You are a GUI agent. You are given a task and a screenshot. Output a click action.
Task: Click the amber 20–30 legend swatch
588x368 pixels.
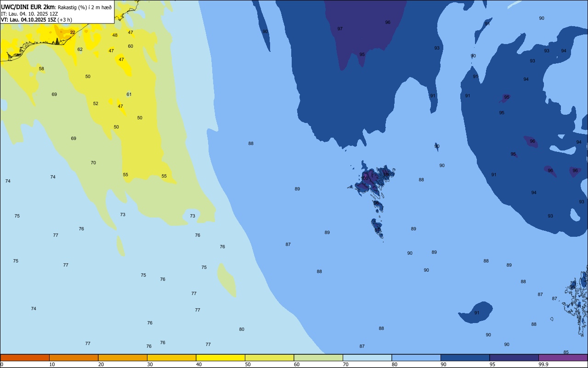[123, 357]
